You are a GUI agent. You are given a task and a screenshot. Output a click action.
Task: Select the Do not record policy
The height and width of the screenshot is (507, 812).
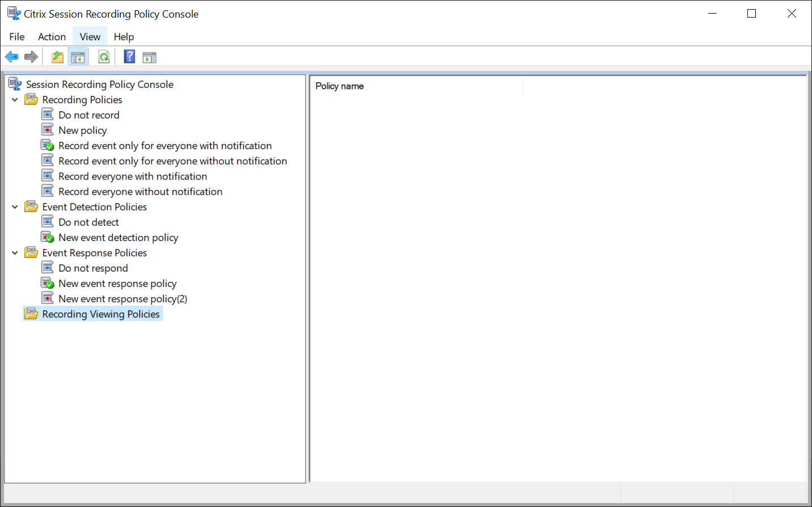coord(88,115)
